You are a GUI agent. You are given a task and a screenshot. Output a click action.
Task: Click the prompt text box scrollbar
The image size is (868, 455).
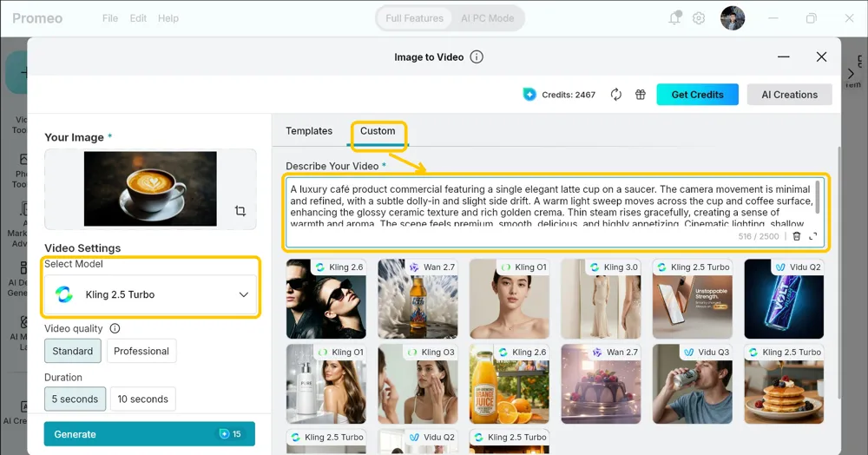pos(817,197)
